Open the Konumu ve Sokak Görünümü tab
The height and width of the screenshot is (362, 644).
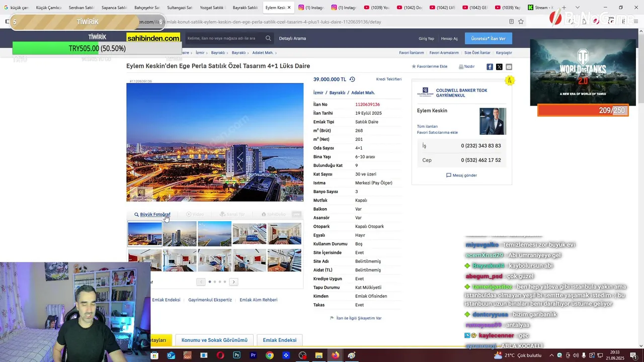click(214, 340)
